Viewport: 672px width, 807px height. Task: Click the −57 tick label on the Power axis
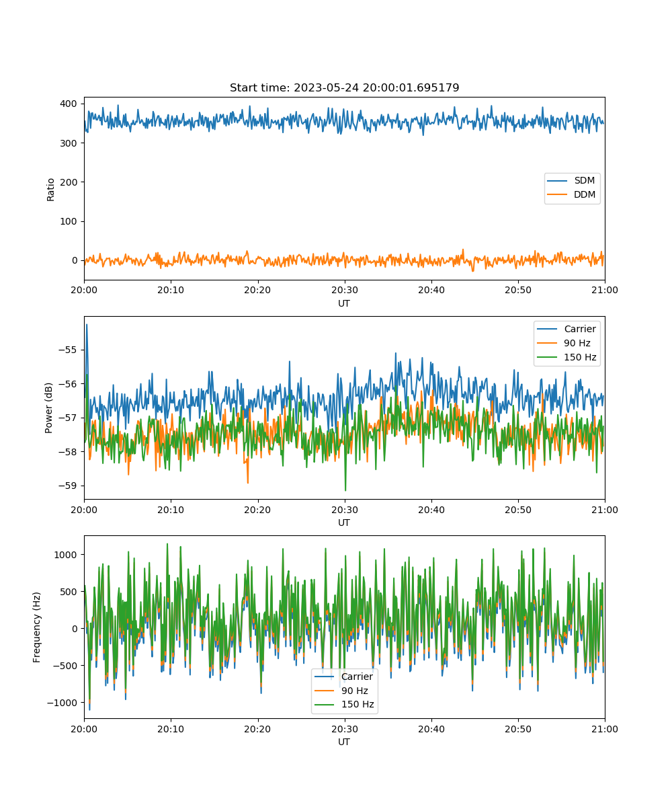69,418
